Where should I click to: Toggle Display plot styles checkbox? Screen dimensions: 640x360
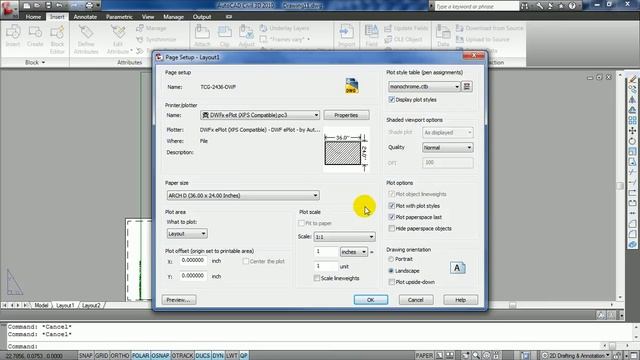(x=391, y=100)
